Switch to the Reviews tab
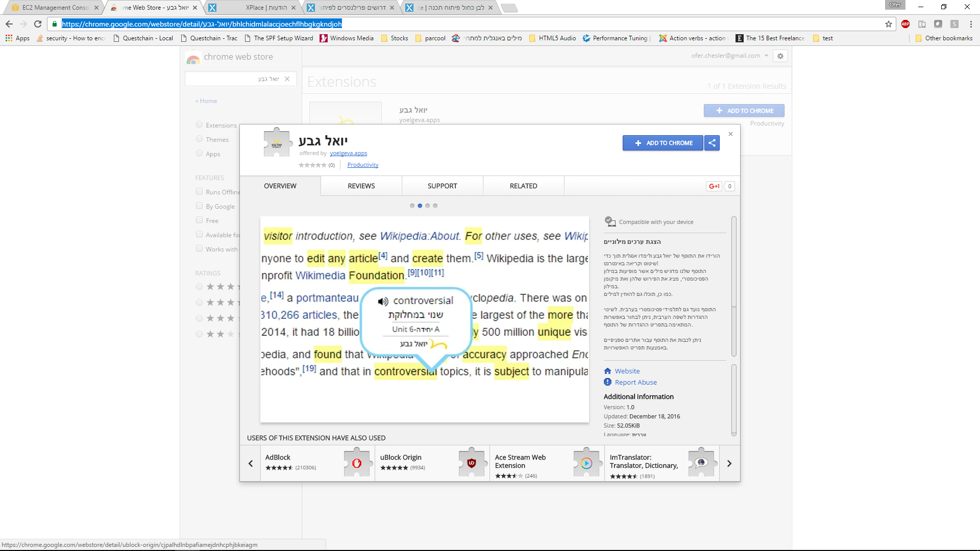 [361, 186]
